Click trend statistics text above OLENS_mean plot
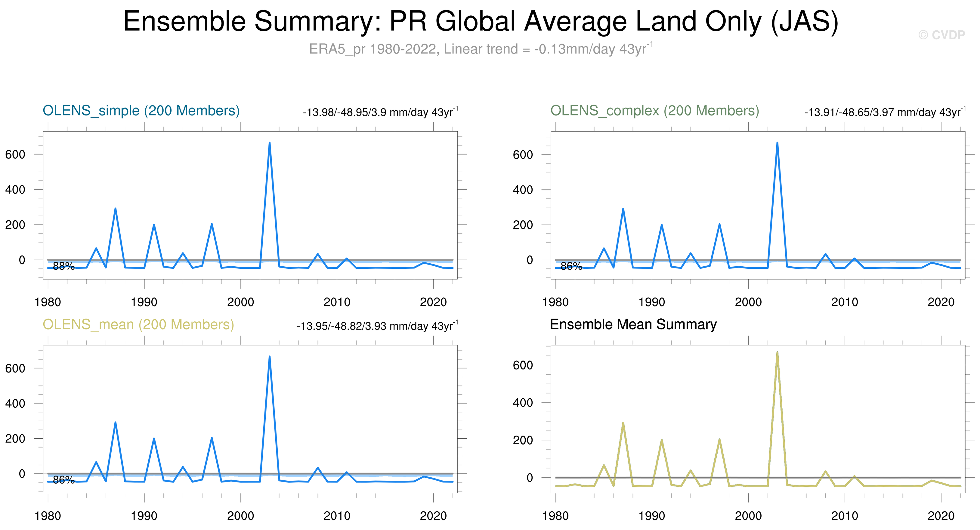Image resolution: width=980 pixels, height=530 pixels. coord(377,326)
